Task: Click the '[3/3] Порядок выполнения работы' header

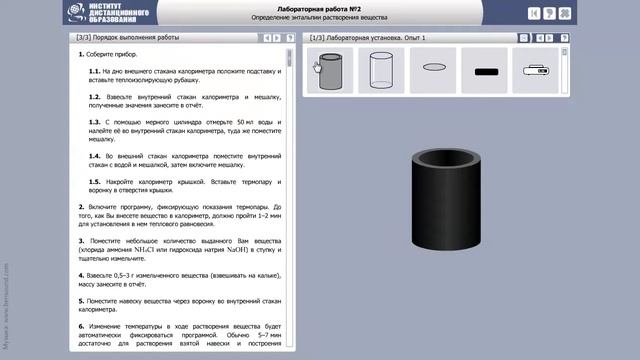Action: tap(128, 38)
